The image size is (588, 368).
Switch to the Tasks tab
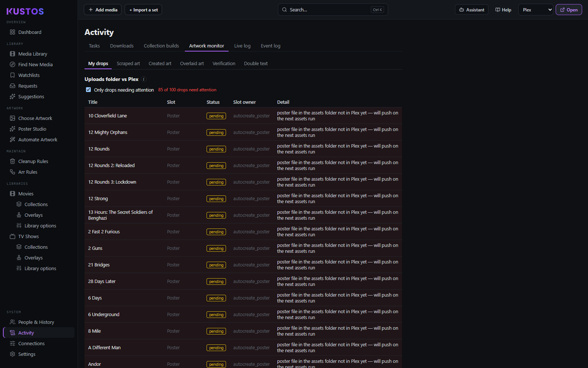pos(94,46)
